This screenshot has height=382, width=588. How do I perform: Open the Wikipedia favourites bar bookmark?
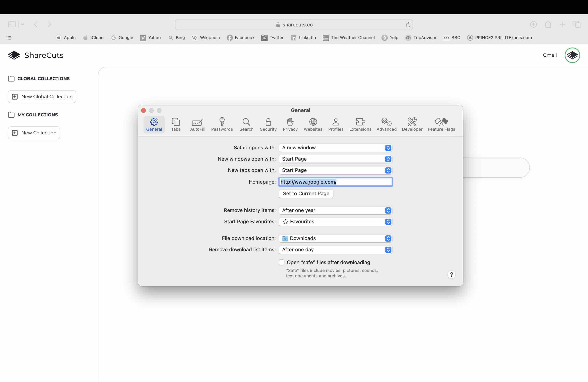click(206, 38)
